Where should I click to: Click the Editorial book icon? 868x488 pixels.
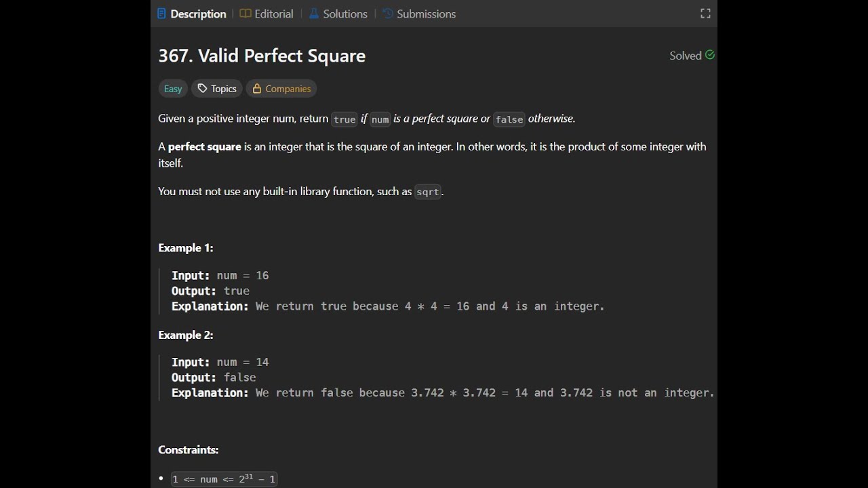(245, 14)
